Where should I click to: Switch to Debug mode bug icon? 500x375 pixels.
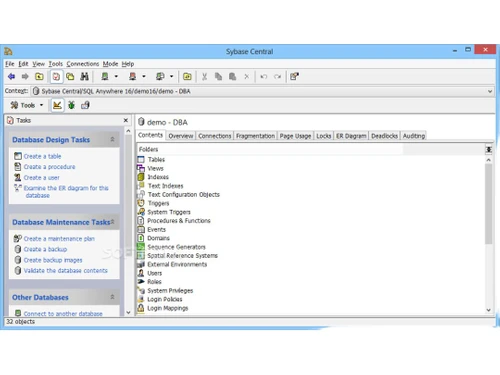[71, 105]
